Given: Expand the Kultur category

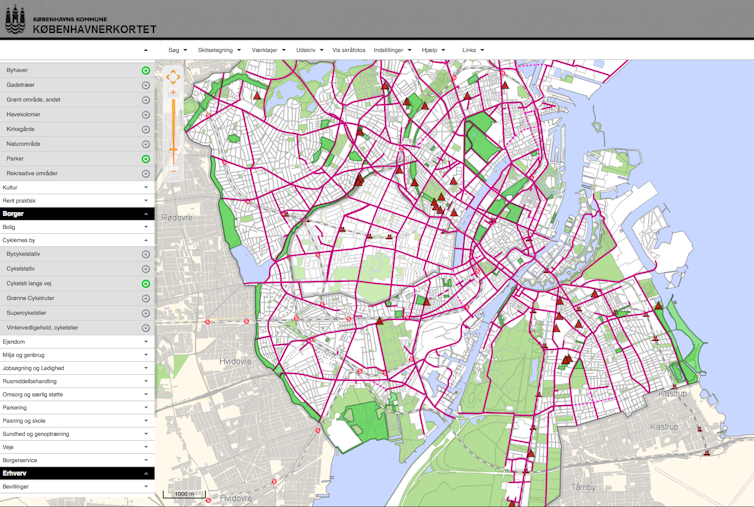Looking at the screenshot, I should pyautogui.click(x=146, y=187).
